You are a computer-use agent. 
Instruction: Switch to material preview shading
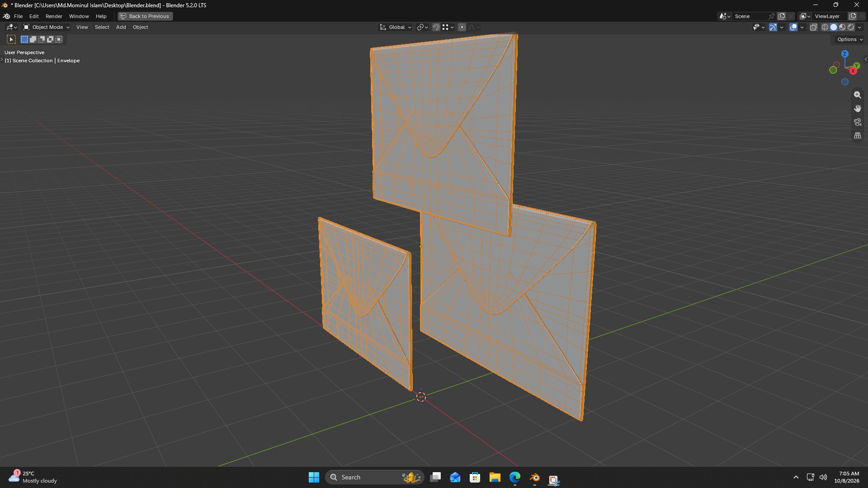tap(842, 28)
